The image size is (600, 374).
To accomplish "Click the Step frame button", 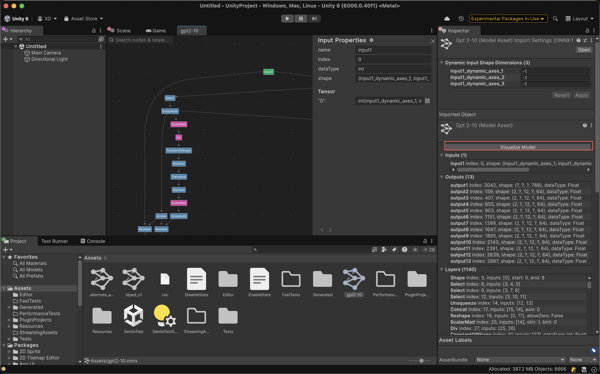I will pyautogui.click(x=314, y=19).
